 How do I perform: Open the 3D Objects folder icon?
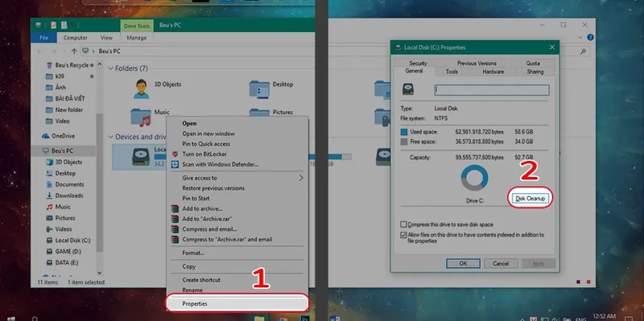click(x=142, y=88)
